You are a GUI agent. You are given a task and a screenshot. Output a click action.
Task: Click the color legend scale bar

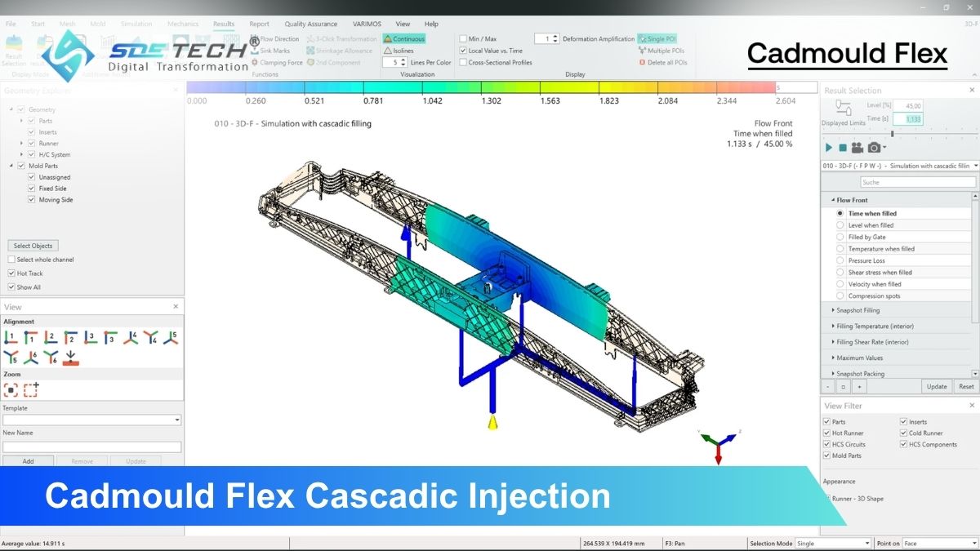pyautogui.click(x=481, y=87)
